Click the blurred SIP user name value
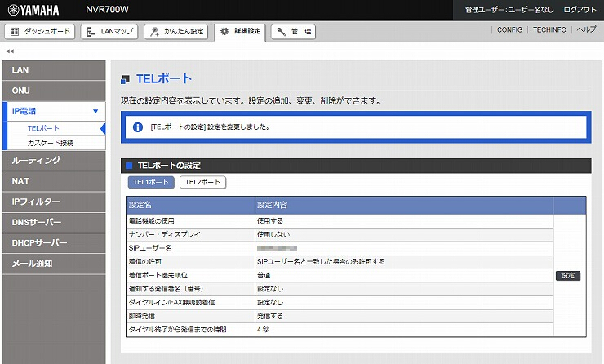This screenshot has width=604, height=364. click(x=277, y=248)
